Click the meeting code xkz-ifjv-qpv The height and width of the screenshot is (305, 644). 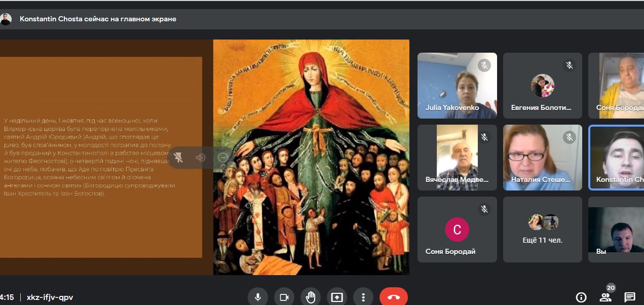[x=50, y=297]
